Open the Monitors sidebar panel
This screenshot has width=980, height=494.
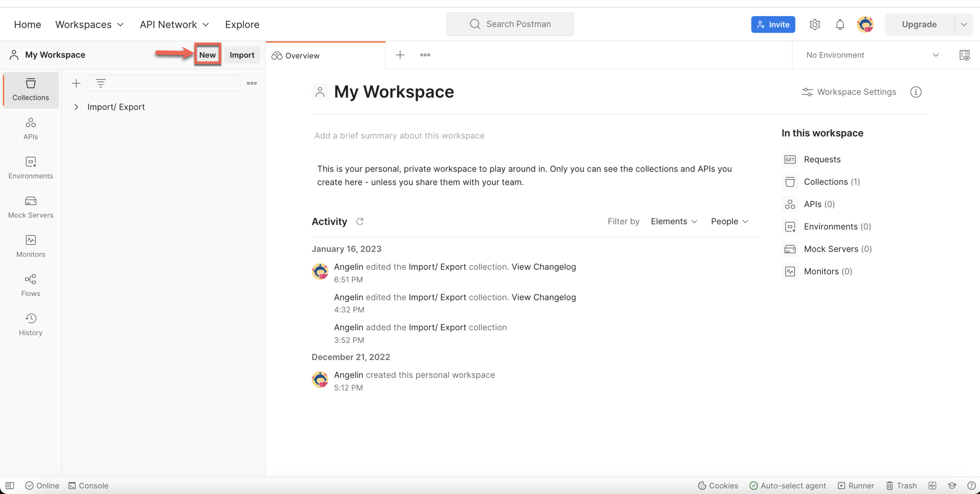click(31, 246)
